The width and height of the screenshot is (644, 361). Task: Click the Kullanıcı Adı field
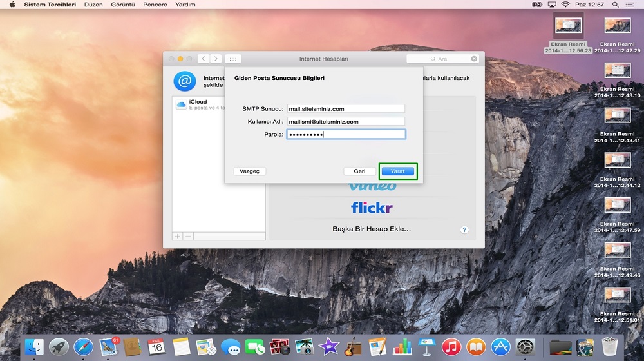[x=346, y=121]
